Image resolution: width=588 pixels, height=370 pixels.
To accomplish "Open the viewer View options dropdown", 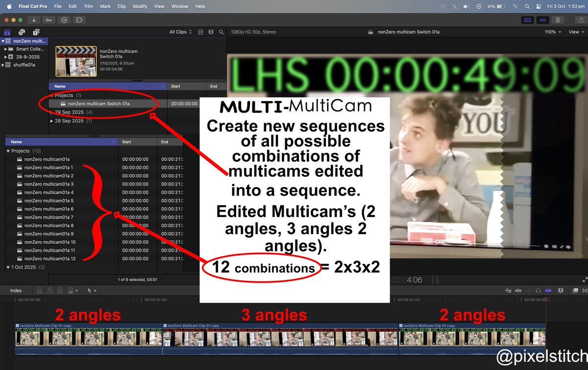I will click(x=576, y=32).
